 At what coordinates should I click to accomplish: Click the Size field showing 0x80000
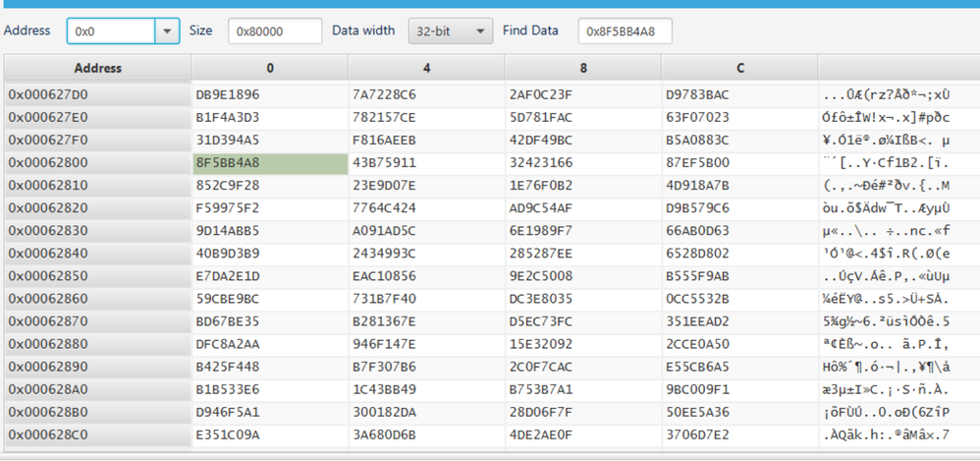click(275, 30)
